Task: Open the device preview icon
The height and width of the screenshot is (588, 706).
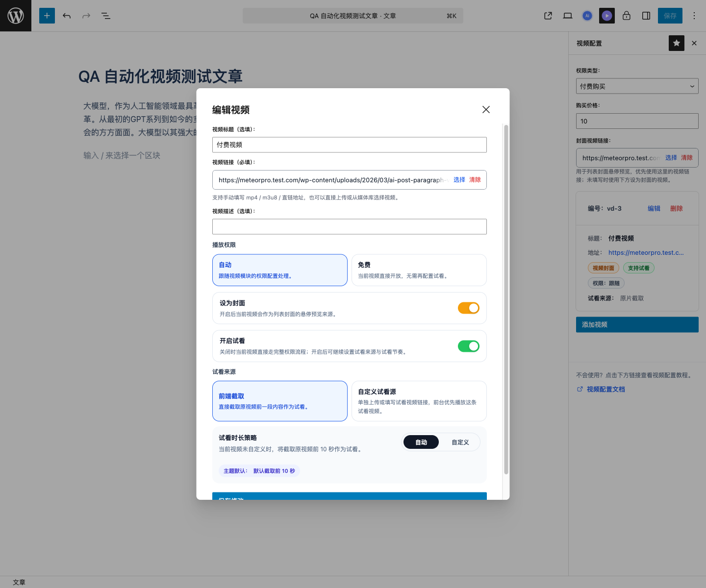Action: pyautogui.click(x=568, y=16)
